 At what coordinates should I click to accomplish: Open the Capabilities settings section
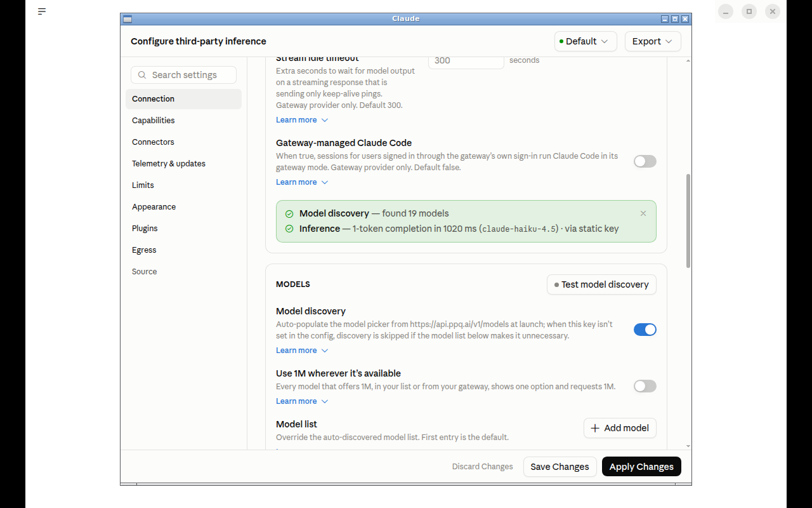coord(183,121)
